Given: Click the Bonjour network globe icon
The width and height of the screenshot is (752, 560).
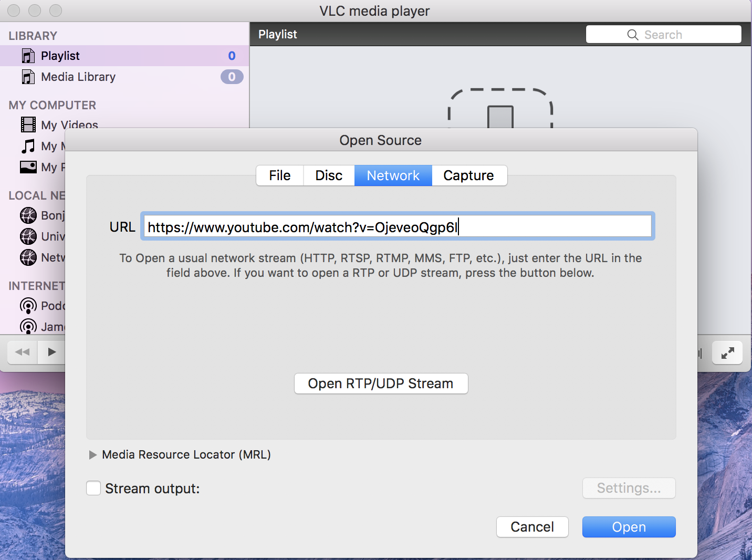Looking at the screenshot, I should coord(28,215).
